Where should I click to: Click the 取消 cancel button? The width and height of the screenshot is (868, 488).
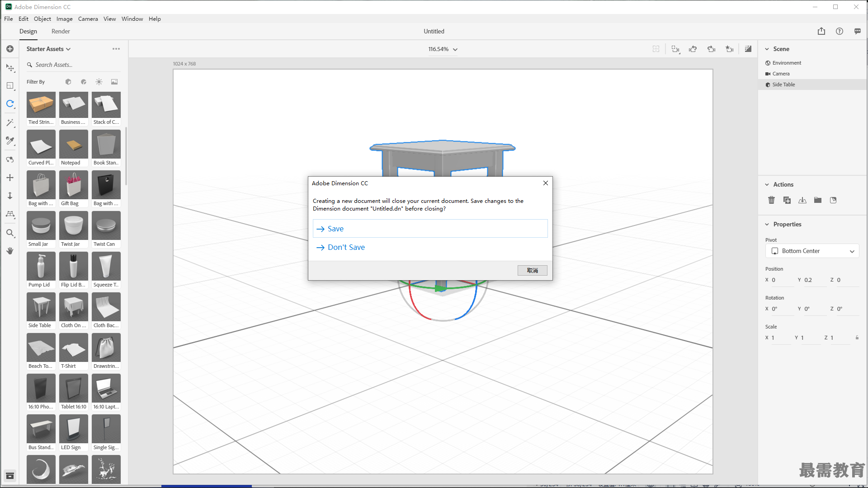pos(532,270)
